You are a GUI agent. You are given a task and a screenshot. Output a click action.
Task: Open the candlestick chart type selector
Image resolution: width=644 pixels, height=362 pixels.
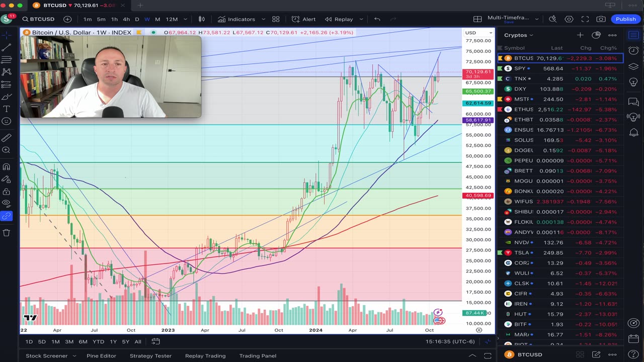202,19
